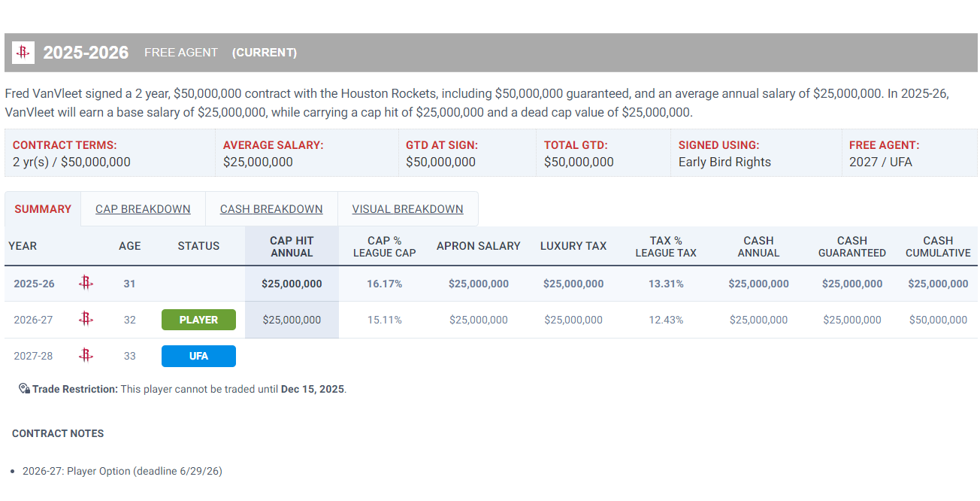The width and height of the screenshot is (980, 501).
Task: Click the 12.43% tax percentage cell
Action: pyautogui.click(x=666, y=320)
